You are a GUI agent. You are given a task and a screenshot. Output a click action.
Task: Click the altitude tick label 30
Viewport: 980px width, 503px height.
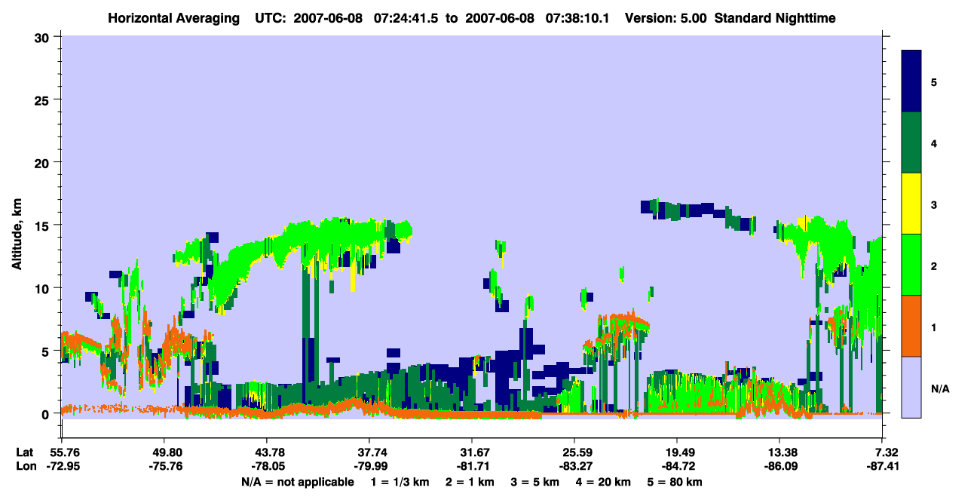click(x=43, y=37)
